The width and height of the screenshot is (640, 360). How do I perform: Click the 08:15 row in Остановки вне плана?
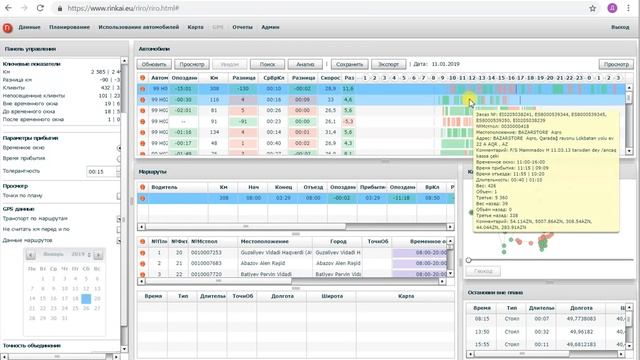[545, 319]
